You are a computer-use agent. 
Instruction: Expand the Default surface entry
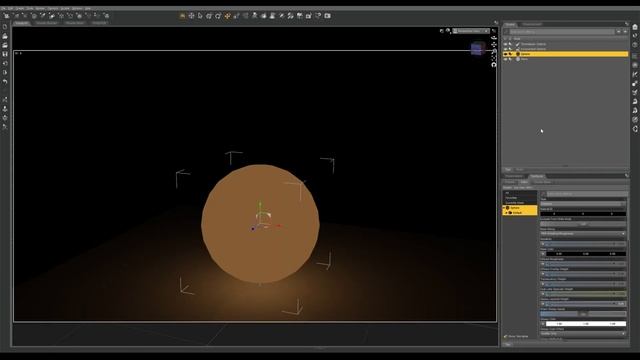(507, 213)
